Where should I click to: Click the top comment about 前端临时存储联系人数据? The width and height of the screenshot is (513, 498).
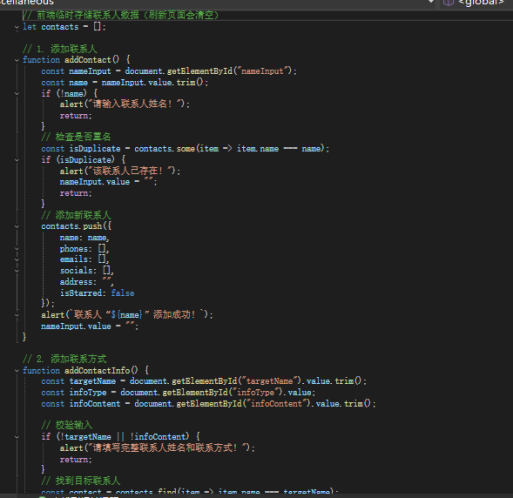pos(121,15)
